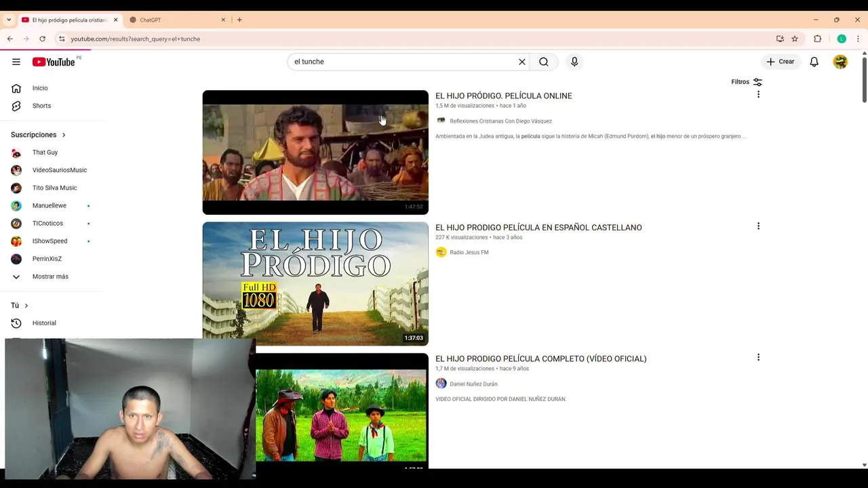
Task: Open the Filtros search filters
Action: (747, 82)
